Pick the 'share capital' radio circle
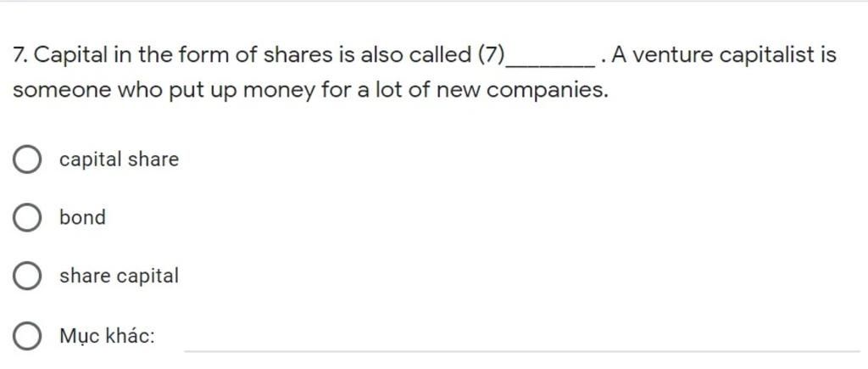Viewport: 868px width, 369px height. point(26,277)
